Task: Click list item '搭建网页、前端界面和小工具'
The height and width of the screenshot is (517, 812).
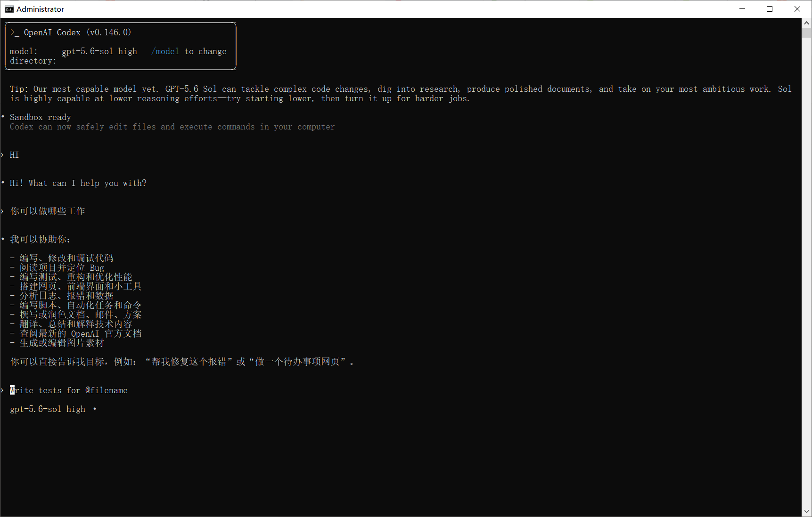Action: tap(81, 286)
